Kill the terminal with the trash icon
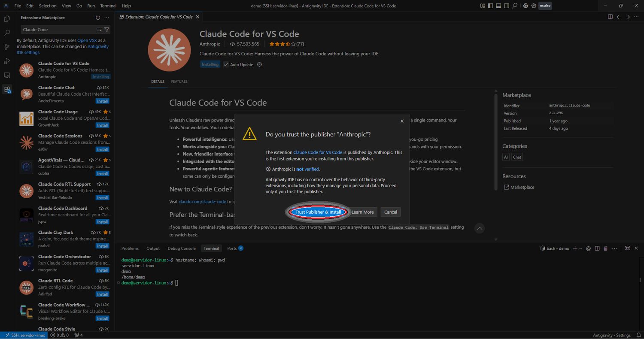This screenshot has width=644, height=339. pos(605,248)
